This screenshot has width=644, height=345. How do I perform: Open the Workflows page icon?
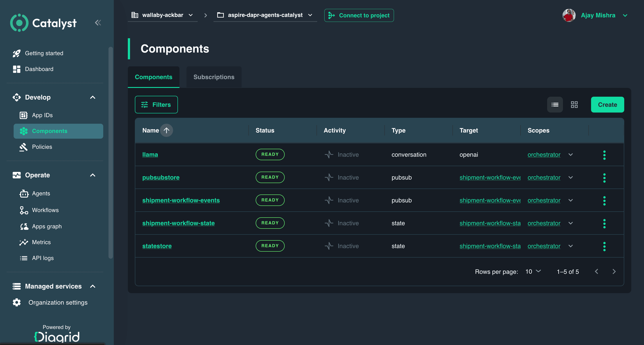(x=24, y=210)
